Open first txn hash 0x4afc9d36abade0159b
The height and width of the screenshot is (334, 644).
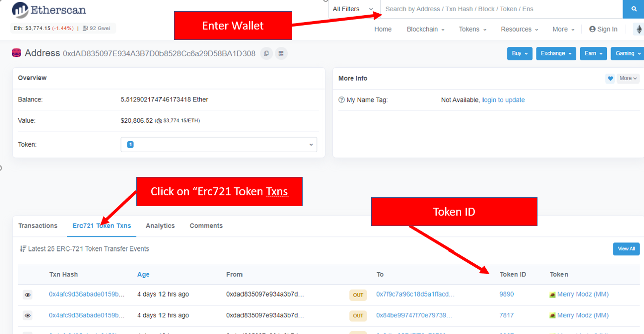point(87,294)
